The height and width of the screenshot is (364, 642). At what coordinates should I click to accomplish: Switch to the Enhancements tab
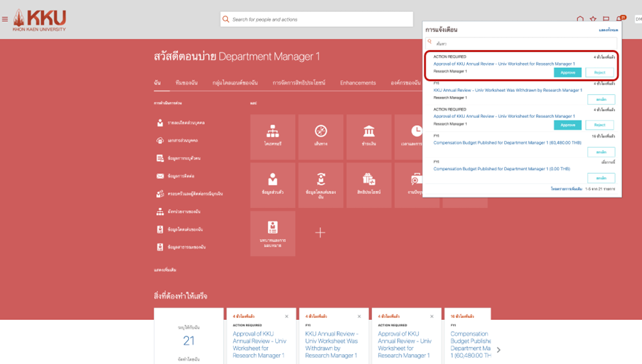[x=358, y=83]
